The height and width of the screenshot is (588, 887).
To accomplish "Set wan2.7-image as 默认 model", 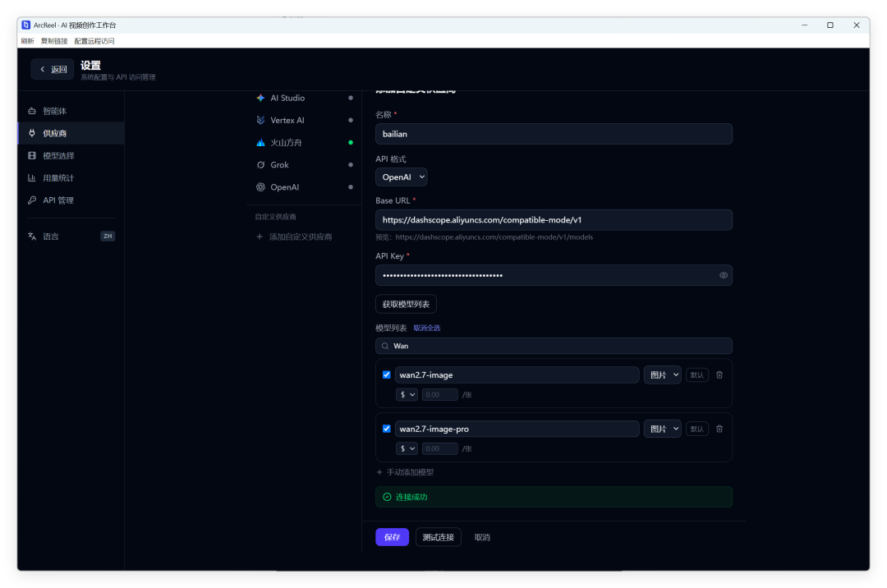I will [x=697, y=374].
